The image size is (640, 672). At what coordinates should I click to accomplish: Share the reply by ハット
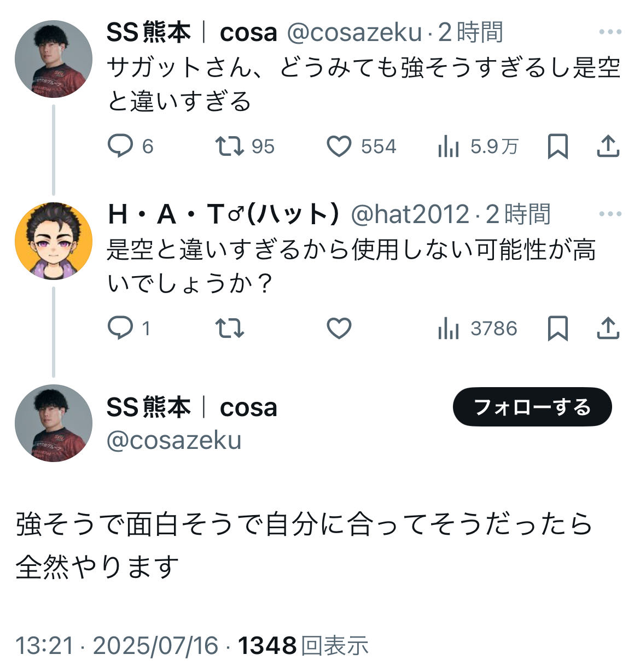click(608, 328)
